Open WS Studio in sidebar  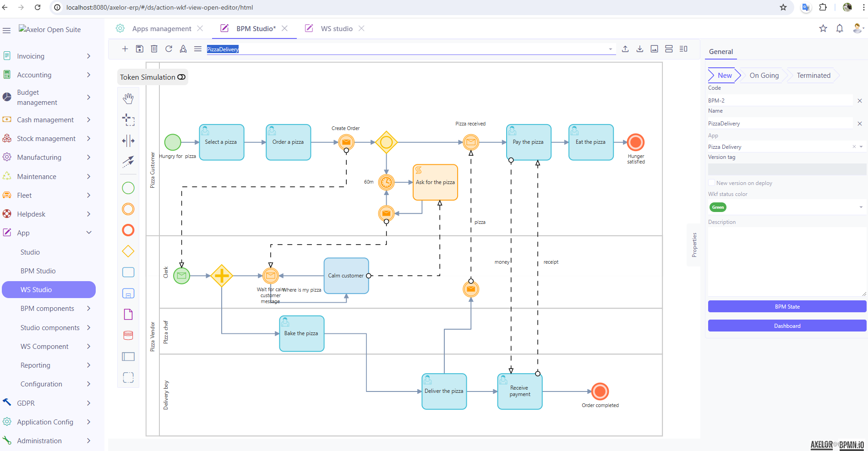49,290
